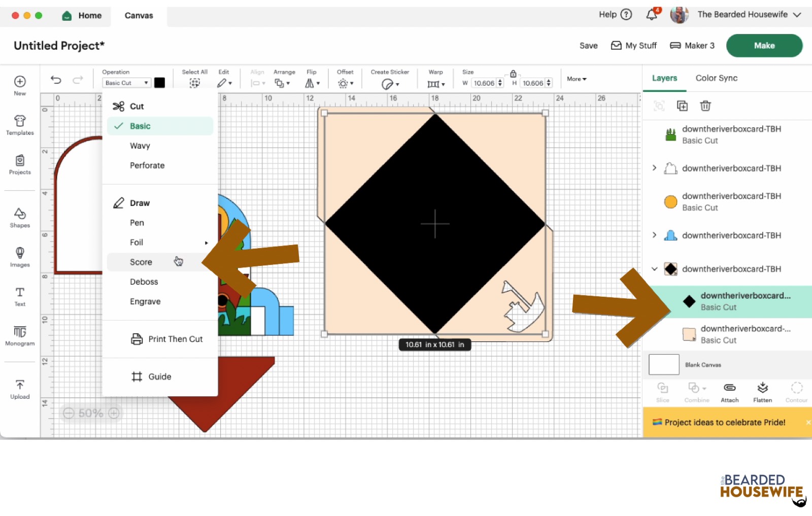Go to the Home tab
The height and width of the screenshot is (516, 812).
[82, 16]
